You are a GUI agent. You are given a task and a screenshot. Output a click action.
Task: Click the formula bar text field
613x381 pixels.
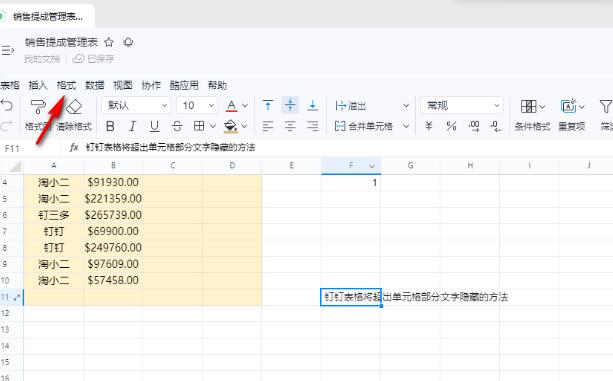tap(348, 148)
